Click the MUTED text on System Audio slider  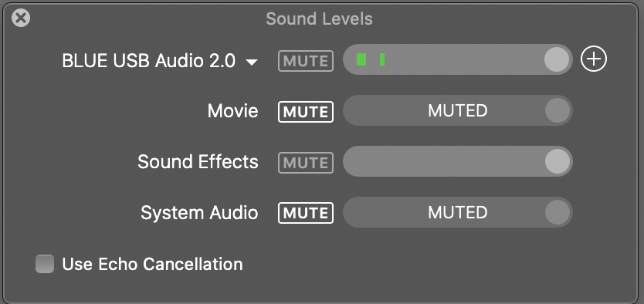tap(458, 212)
